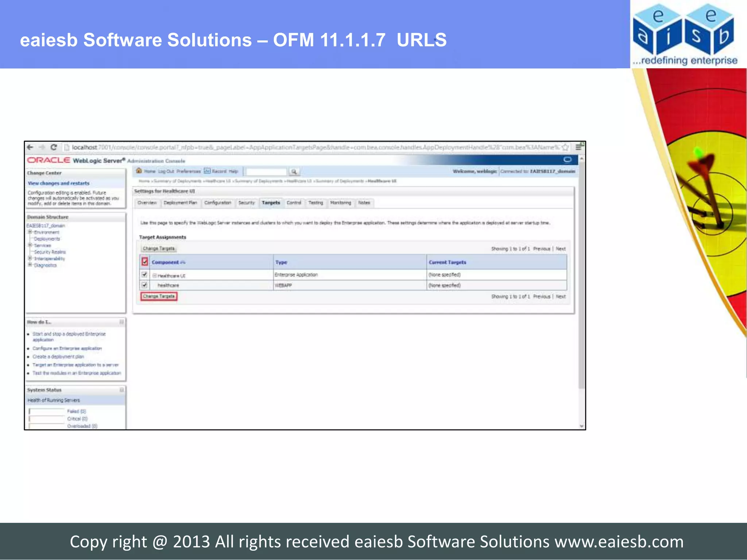The width and height of the screenshot is (747, 560).
Task: Minimize the System Status panel
Action: (121, 390)
